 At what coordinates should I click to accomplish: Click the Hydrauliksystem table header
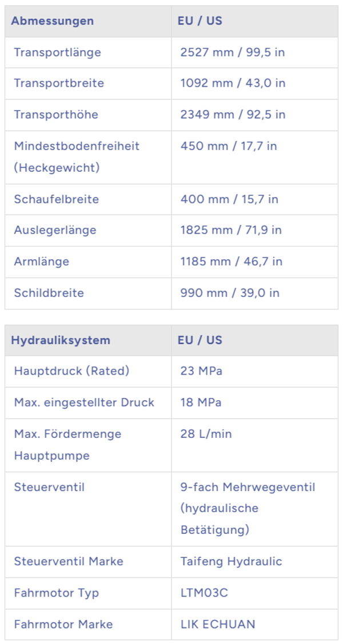[60, 340]
